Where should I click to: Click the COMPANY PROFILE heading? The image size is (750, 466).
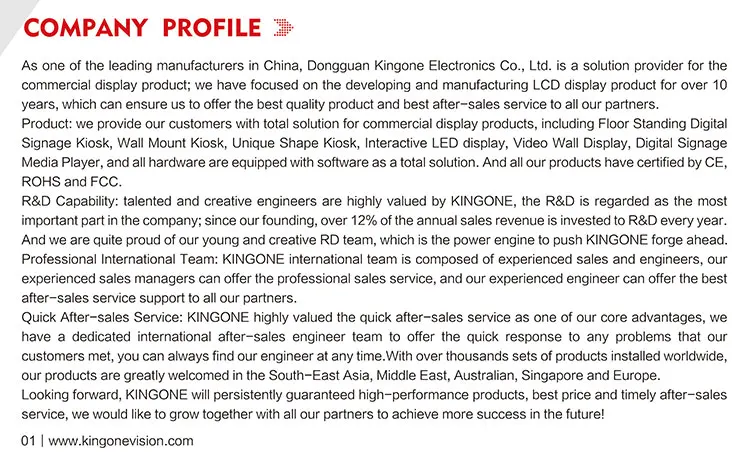[143, 28]
